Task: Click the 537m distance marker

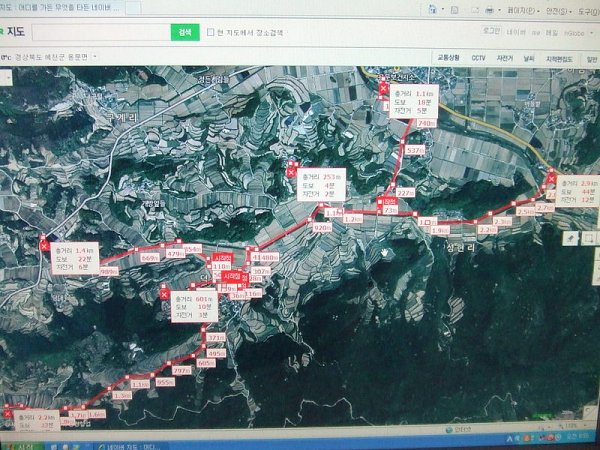Action: coord(416,150)
